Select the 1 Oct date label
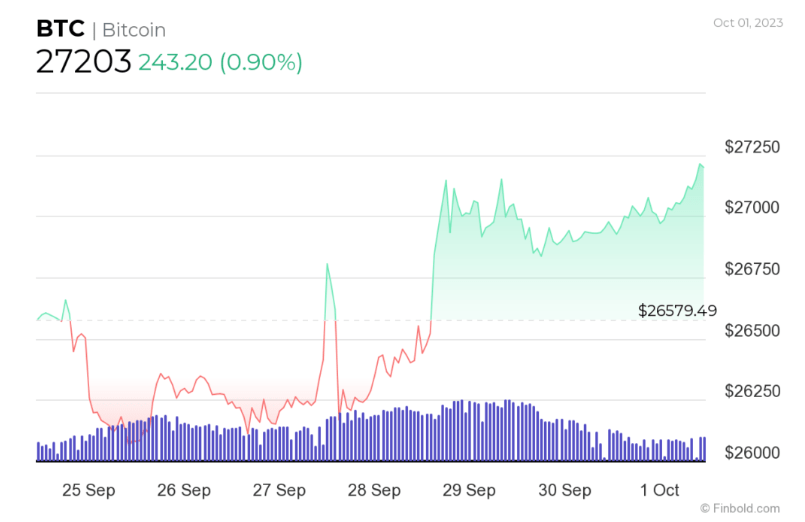Screen dimensions: 805x522 click(x=659, y=490)
